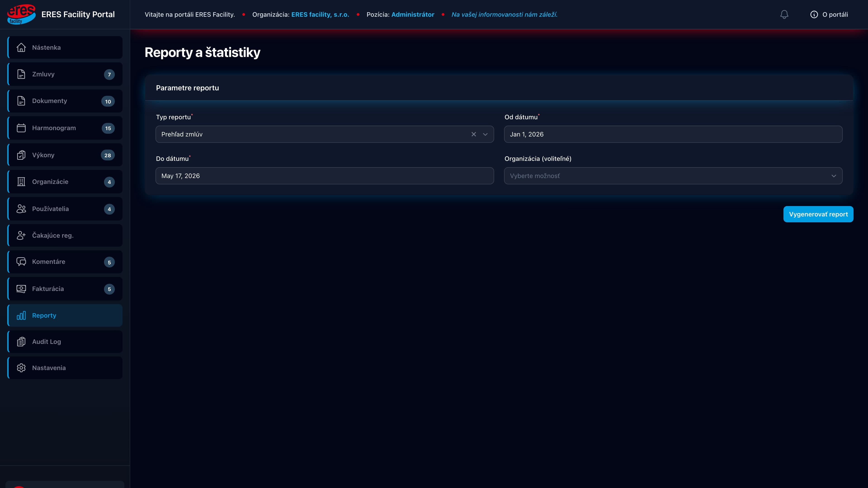
Task: Open Nástenka via its home icon
Action: (x=21, y=47)
